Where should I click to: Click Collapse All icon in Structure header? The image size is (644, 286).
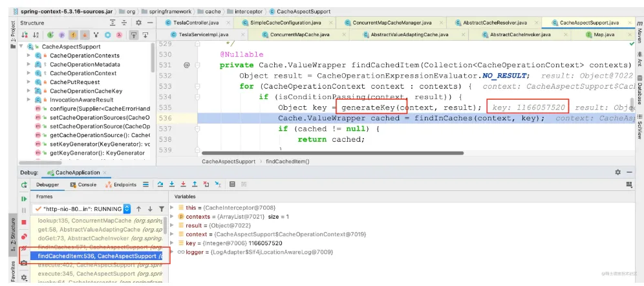point(124,23)
